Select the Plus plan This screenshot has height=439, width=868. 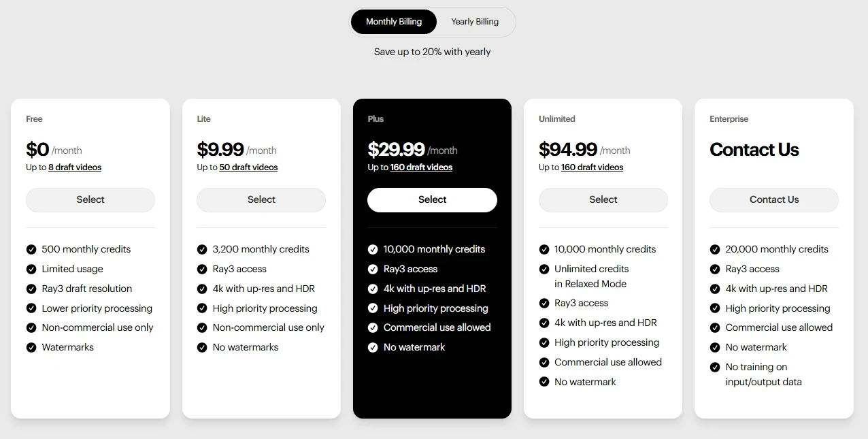point(432,199)
